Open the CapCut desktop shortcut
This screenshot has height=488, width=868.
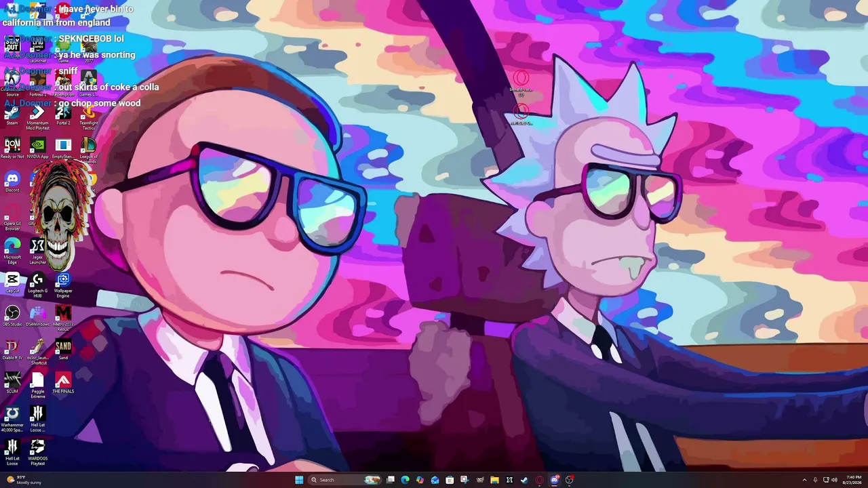pos(12,283)
